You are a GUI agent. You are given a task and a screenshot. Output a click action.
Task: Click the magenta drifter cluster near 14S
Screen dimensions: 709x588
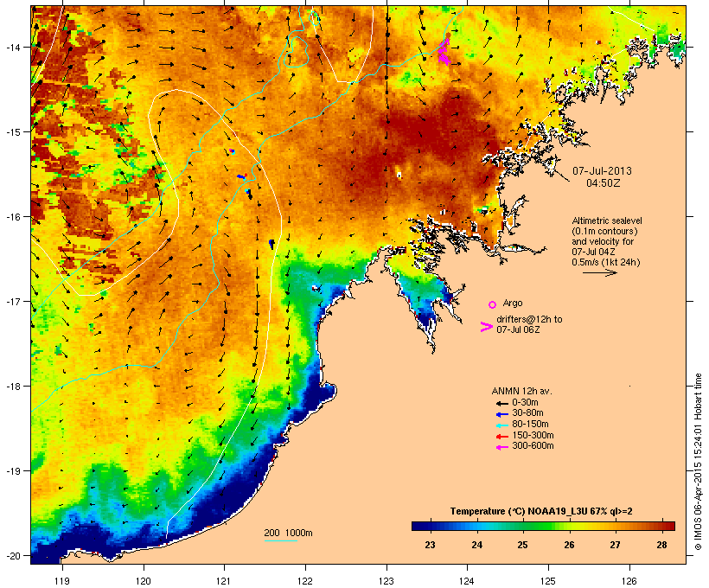tap(444, 51)
